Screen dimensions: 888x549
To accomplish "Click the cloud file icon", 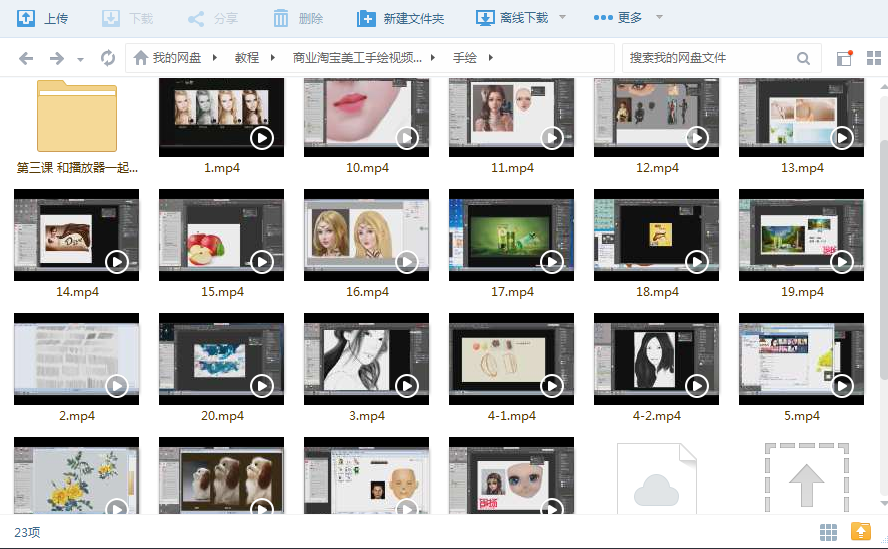I will tap(656, 479).
